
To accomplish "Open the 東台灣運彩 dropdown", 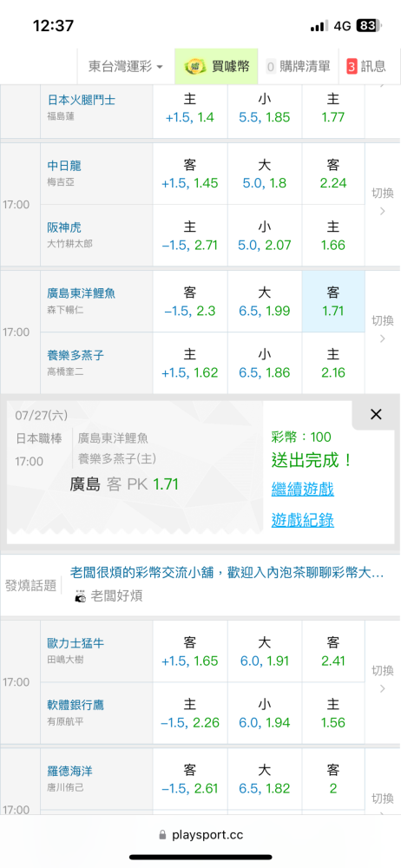I will pos(126,67).
